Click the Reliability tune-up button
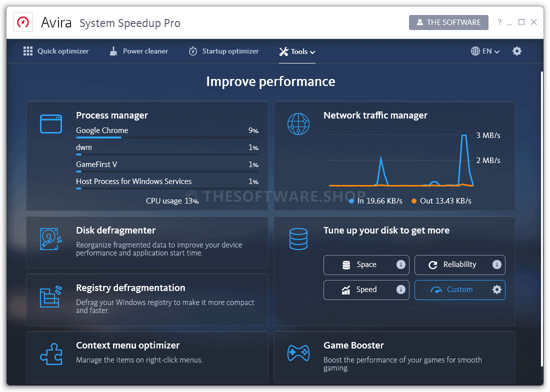This screenshot has height=392, width=550. tap(459, 264)
